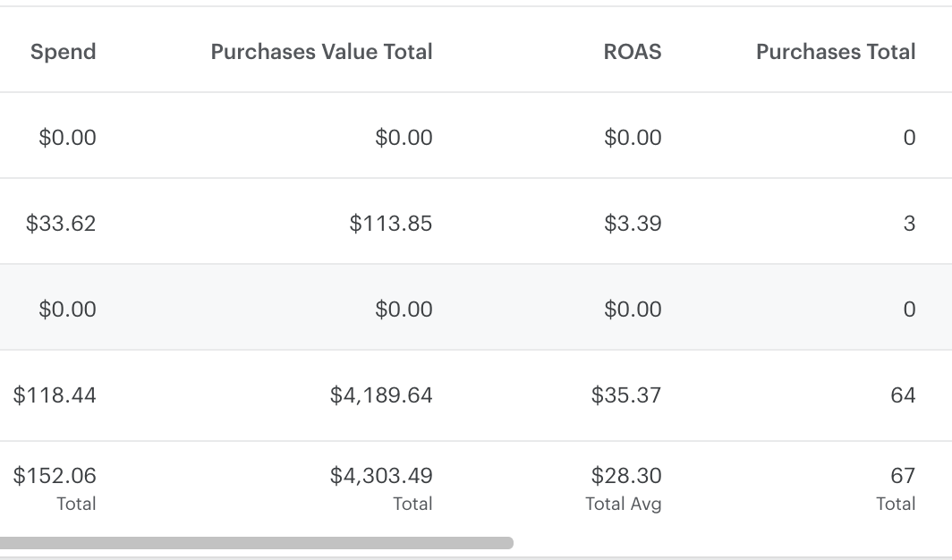The image size is (952, 560).
Task: Click the ROAS column header
Action: pyautogui.click(x=632, y=52)
